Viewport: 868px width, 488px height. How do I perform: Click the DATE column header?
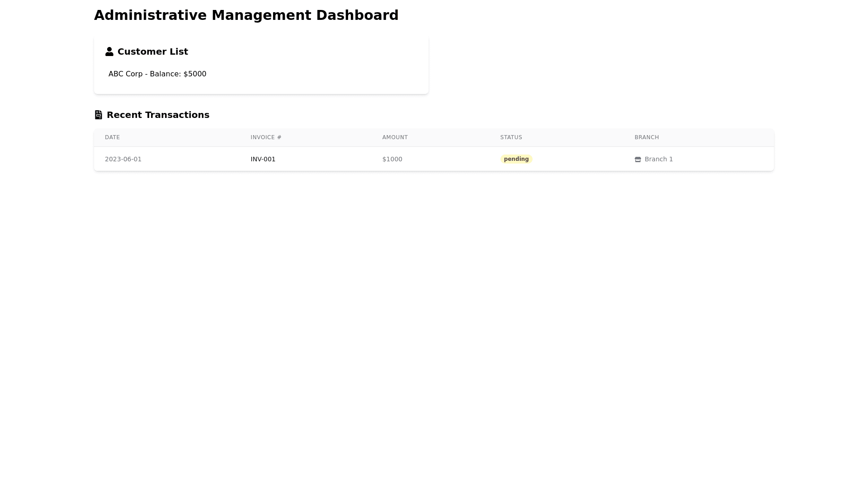[x=112, y=137]
